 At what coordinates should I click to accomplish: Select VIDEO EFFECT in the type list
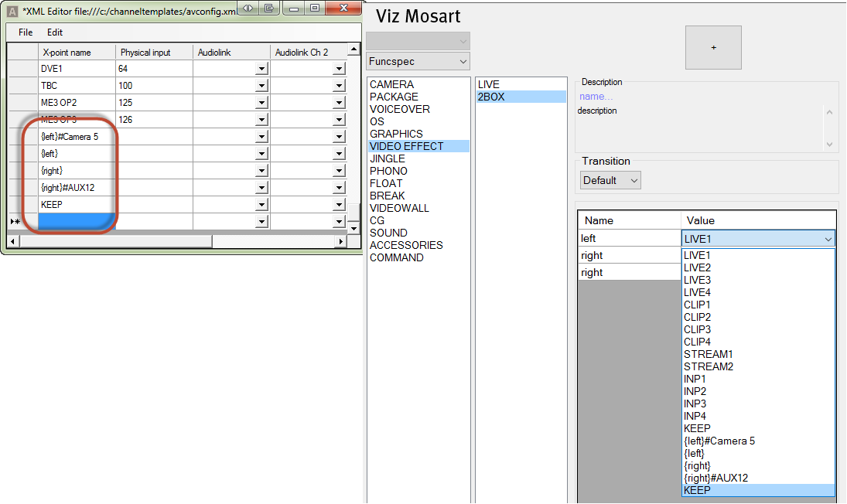[407, 146]
